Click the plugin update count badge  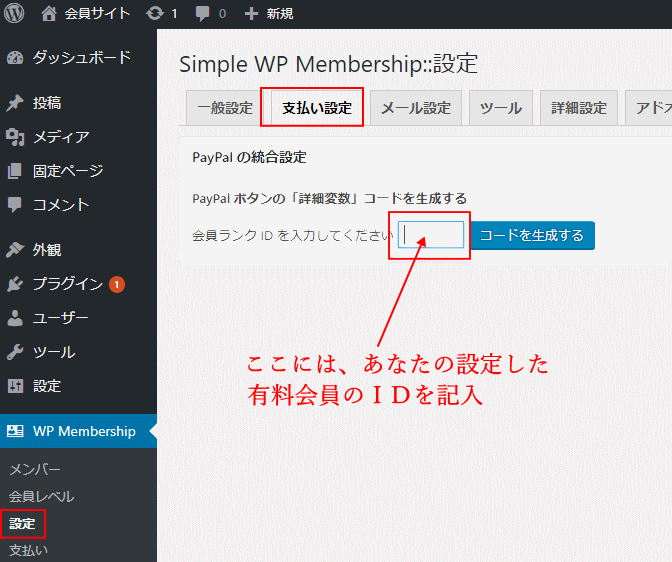(x=117, y=284)
